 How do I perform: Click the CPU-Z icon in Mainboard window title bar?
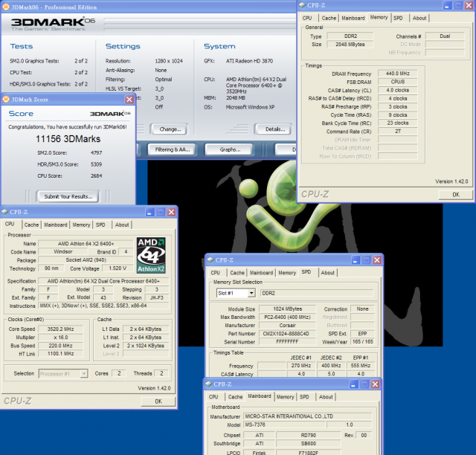coord(208,384)
